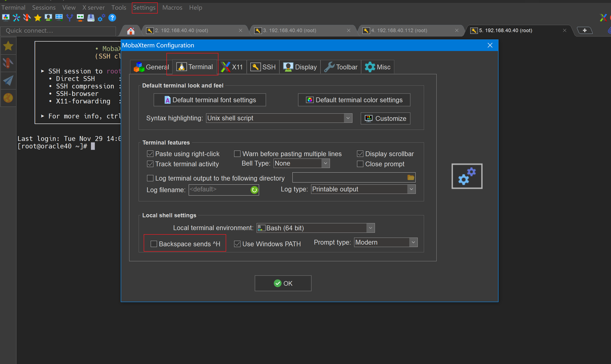The image size is (611, 364).
Task: Click the View user-monitor icon
Action: coord(48,18)
